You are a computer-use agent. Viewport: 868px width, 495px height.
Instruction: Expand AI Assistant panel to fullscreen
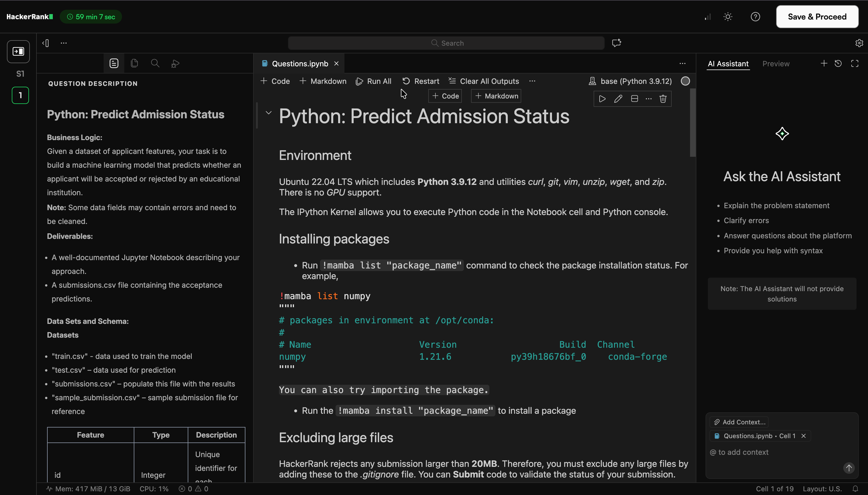855,63
